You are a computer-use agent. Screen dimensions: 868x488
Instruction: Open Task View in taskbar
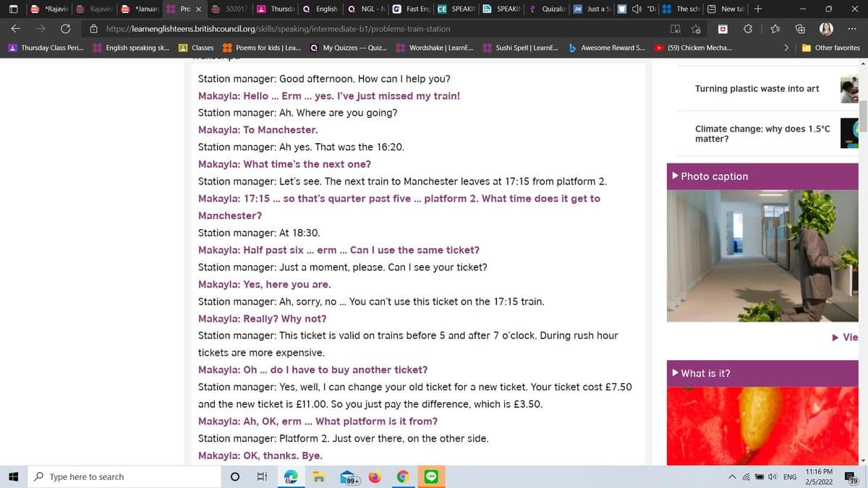[261, 476]
